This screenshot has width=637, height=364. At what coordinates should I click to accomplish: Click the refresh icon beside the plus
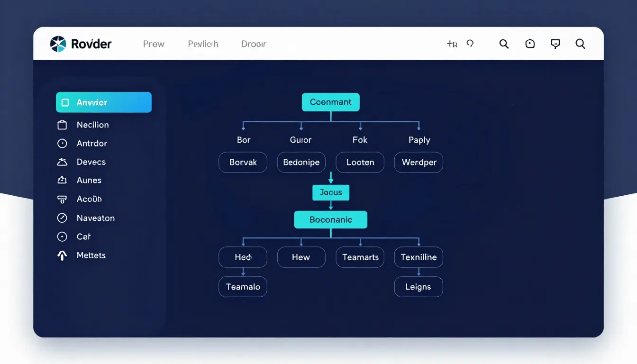click(x=470, y=43)
